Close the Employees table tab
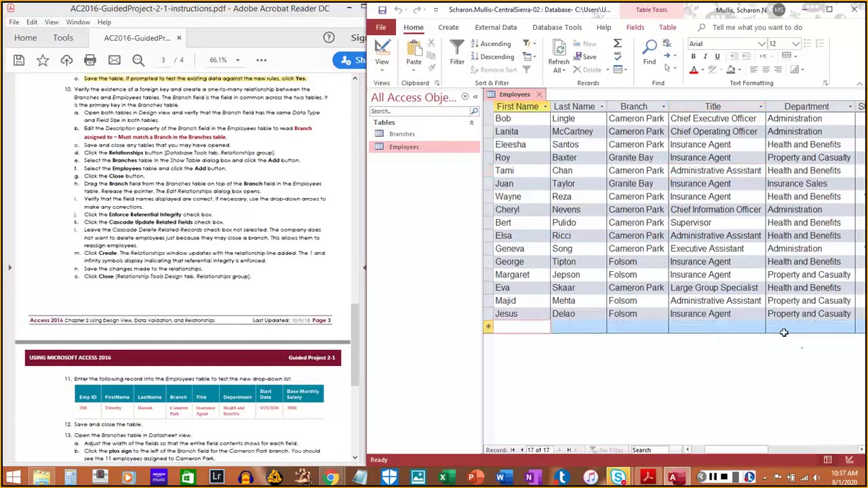Screen dimensions: 868x488 (539, 95)
